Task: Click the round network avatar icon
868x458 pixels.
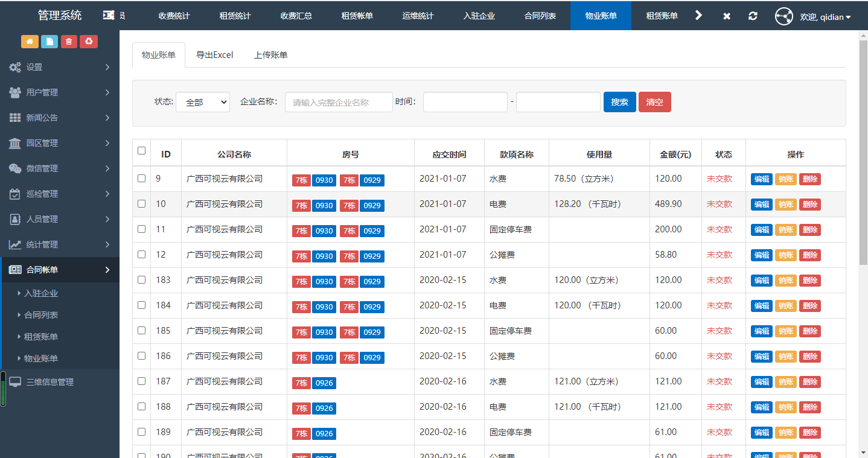Action: coord(784,16)
